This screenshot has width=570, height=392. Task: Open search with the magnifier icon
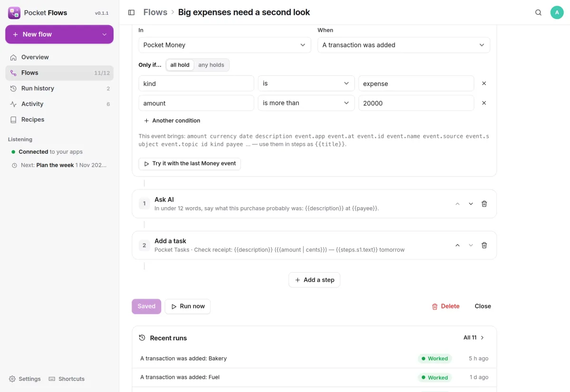click(x=538, y=12)
